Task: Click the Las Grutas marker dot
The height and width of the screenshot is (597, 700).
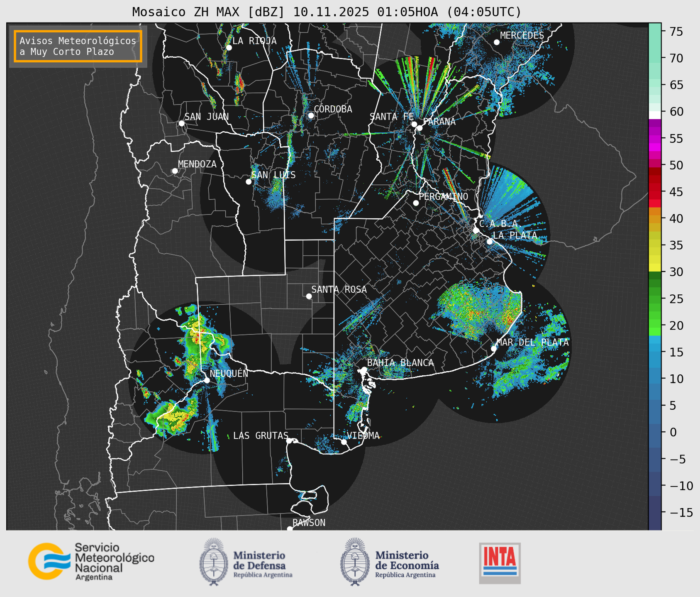Action: click(289, 441)
